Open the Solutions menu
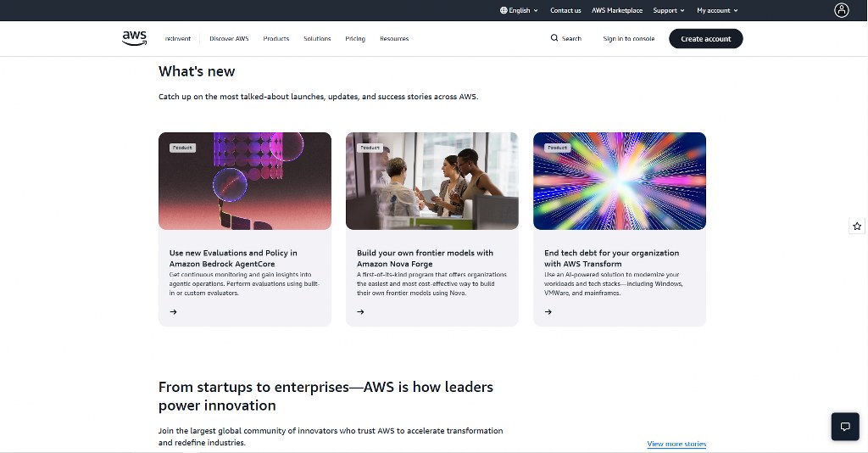 click(x=317, y=39)
